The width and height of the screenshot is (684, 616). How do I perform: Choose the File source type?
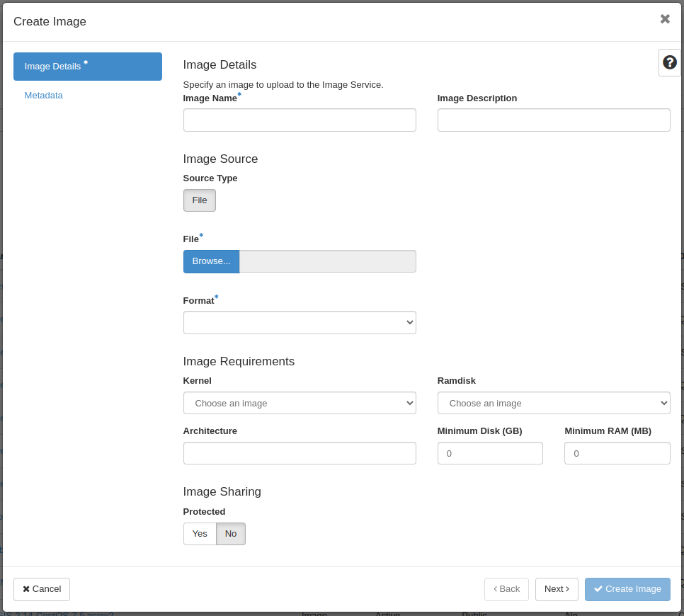point(200,200)
